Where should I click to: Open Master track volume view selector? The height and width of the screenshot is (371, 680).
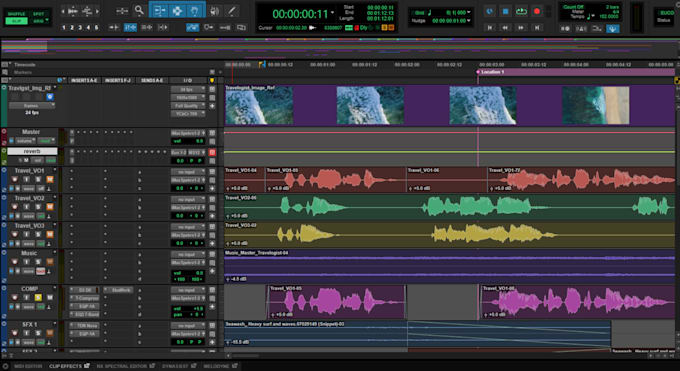[x=26, y=141]
